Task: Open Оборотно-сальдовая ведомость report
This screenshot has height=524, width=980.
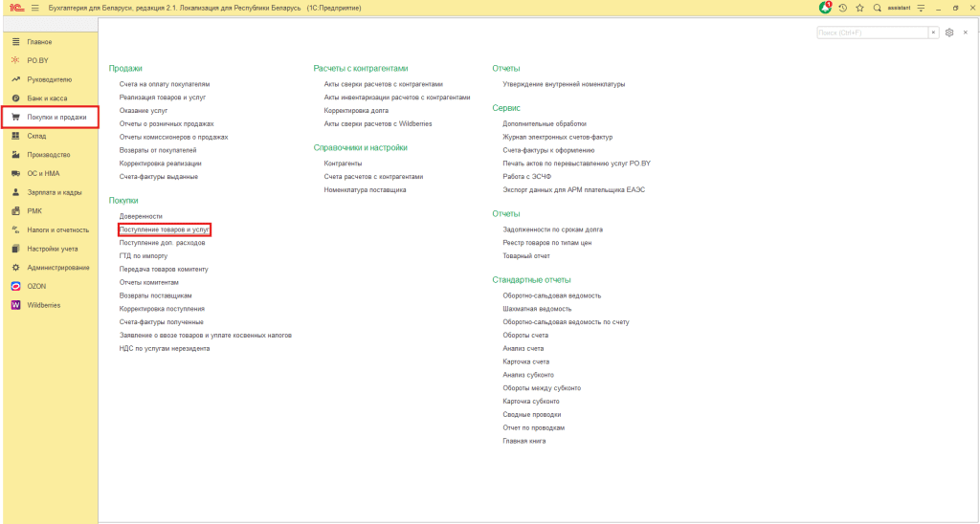Action: pos(552,295)
